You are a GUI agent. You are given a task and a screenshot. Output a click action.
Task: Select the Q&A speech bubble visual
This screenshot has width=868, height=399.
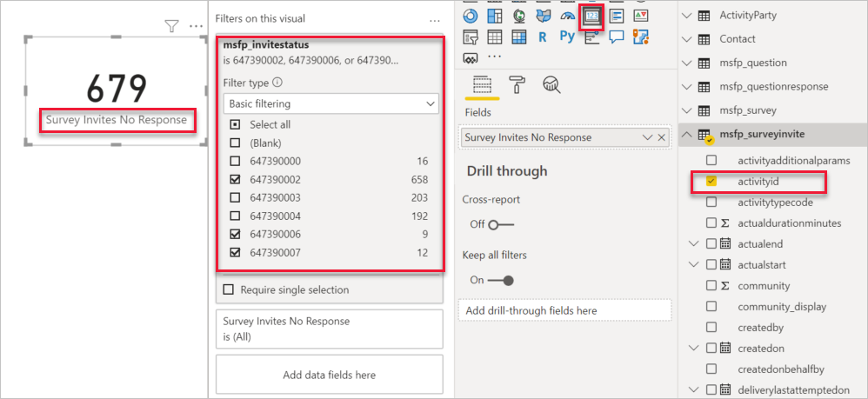pos(616,37)
